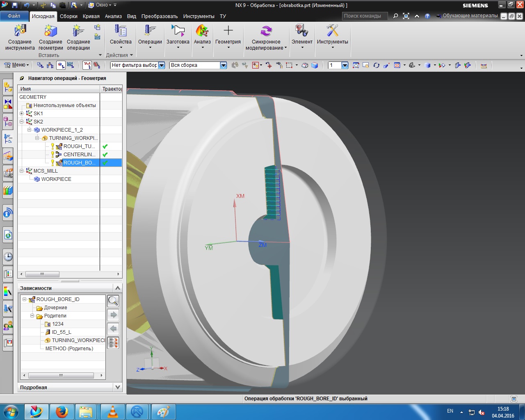This screenshot has width=525, height=420.
Task: Open the Part Navigator sidebar tab
Action: point(8,121)
